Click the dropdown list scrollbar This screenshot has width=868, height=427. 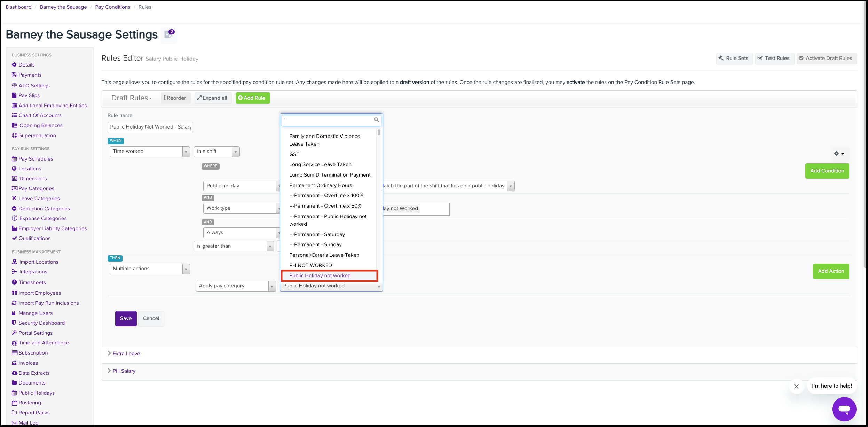pyautogui.click(x=379, y=133)
